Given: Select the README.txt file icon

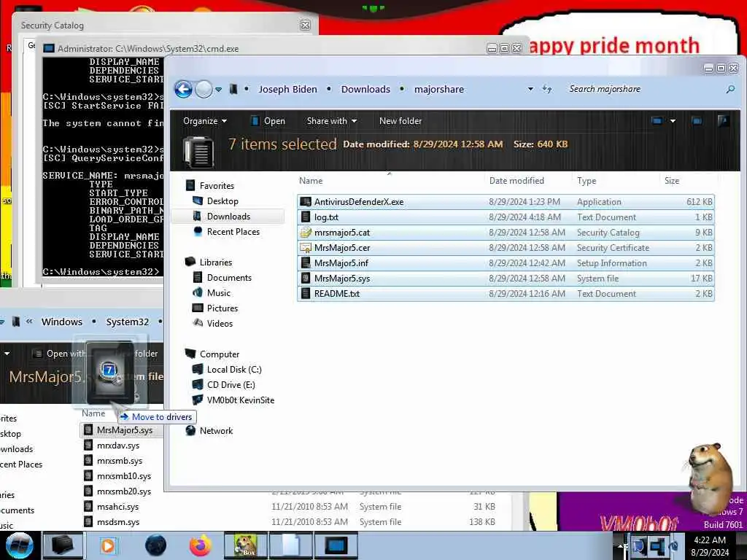Looking at the screenshot, I should pos(306,293).
